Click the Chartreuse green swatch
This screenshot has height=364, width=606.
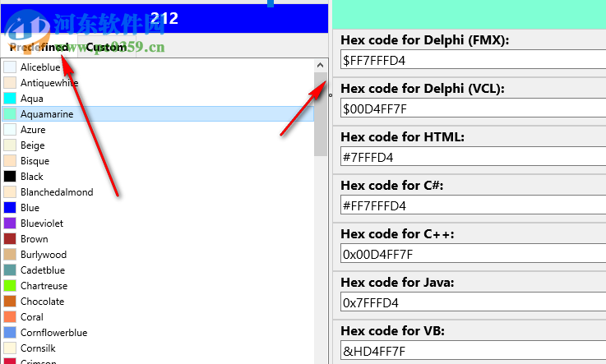click(10, 286)
